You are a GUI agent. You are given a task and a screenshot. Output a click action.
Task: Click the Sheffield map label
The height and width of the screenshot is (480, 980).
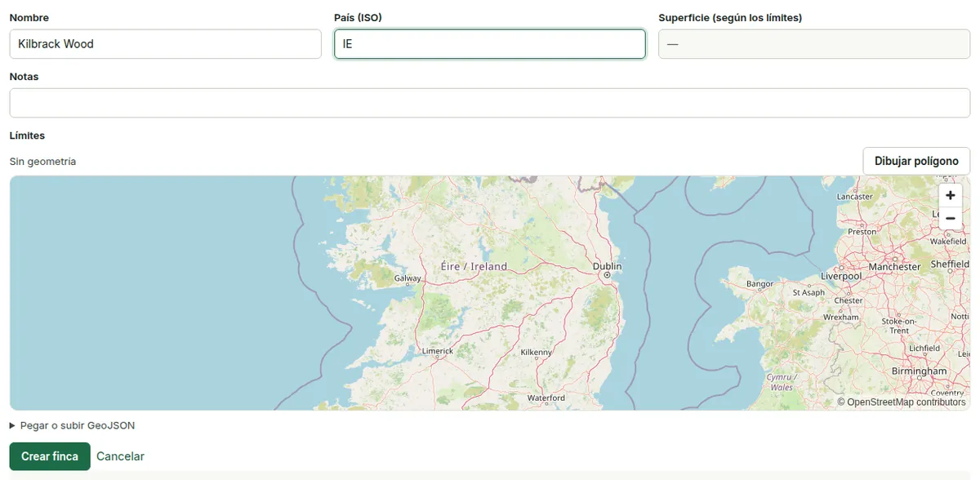[x=950, y=264]
